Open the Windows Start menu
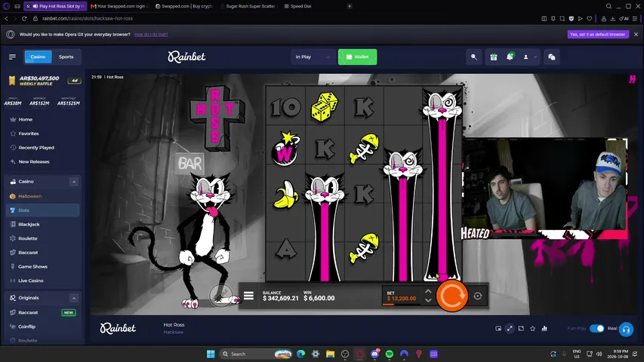 click(x=211, y=354)
